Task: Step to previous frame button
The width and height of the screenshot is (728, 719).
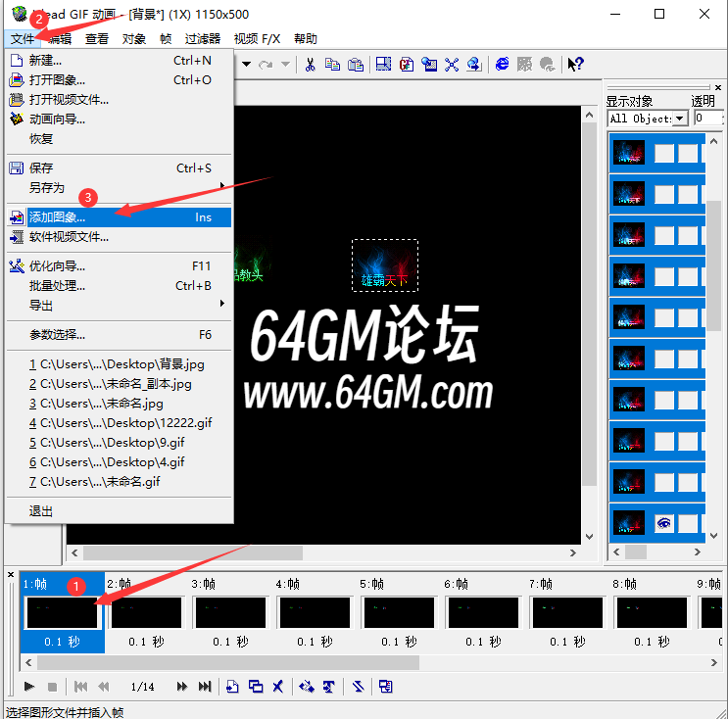Action: [104, 686]
